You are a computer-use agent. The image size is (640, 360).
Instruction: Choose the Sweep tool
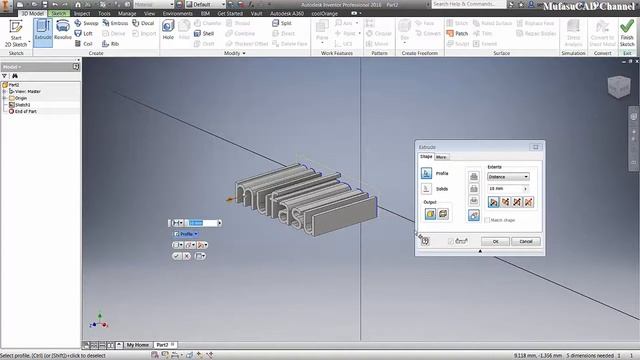(x=86, y=23)
